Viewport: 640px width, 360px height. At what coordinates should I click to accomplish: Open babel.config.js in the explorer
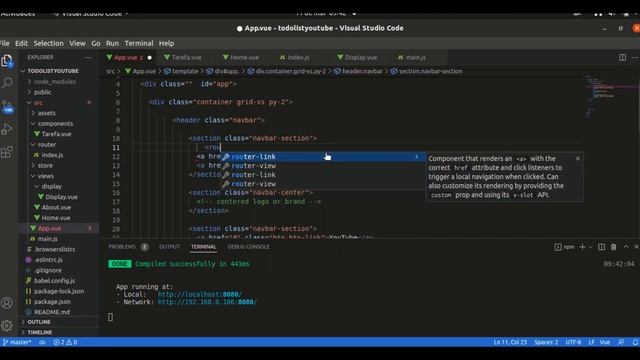54,281
